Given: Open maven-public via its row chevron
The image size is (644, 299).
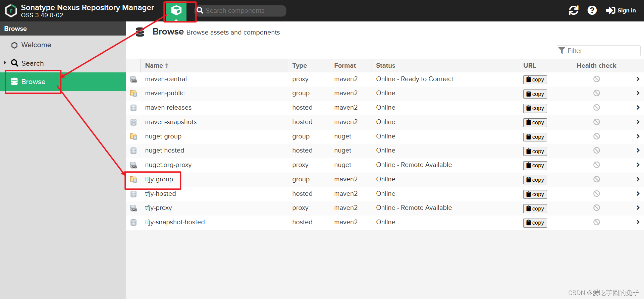Looking at the screenshot, I should [638, 93].
